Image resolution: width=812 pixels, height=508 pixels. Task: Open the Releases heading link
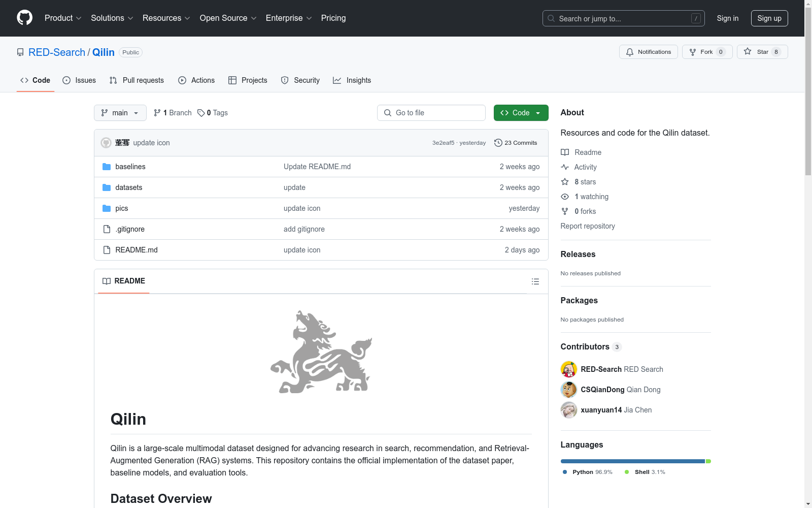(578, 254)
